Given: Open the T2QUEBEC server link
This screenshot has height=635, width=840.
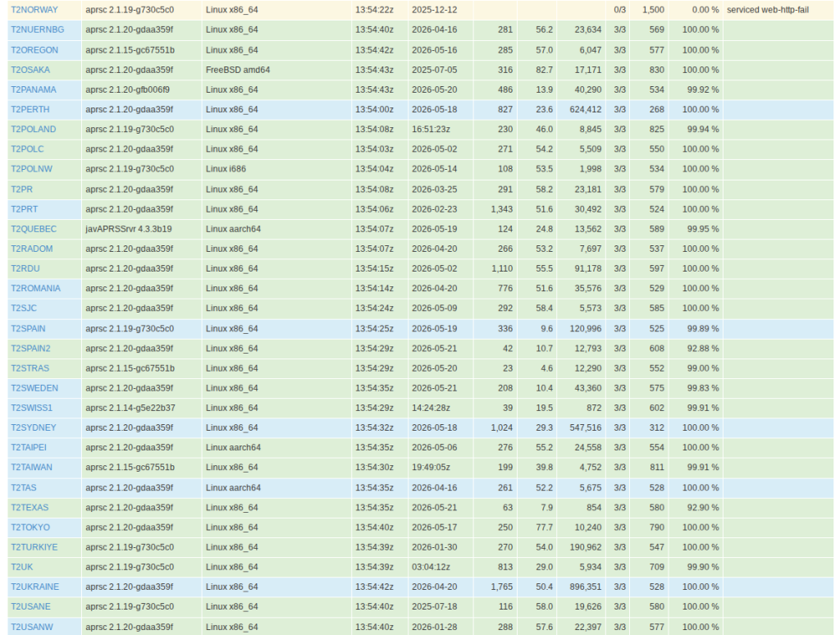Looking at the screenshot, I should pos(34,229).
